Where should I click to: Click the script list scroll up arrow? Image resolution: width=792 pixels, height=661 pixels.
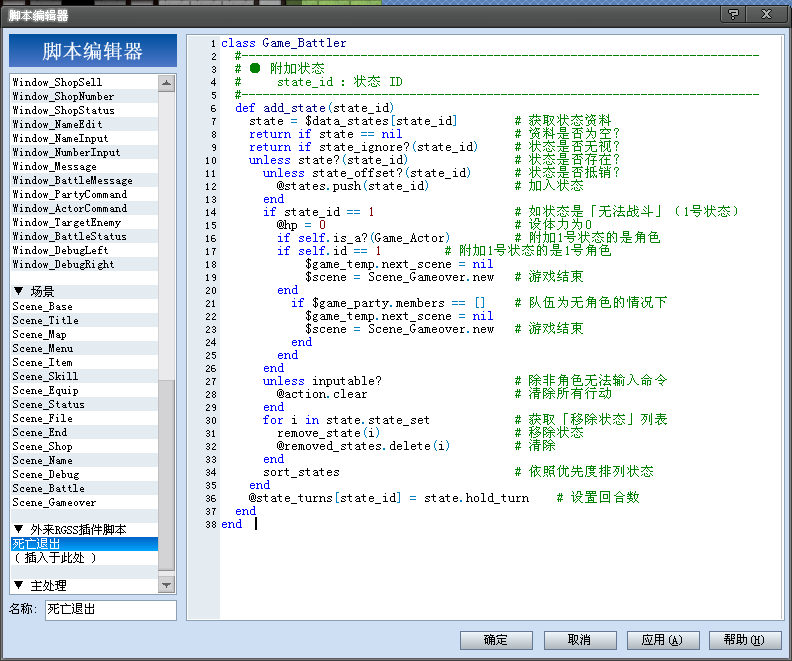(166, 83)
